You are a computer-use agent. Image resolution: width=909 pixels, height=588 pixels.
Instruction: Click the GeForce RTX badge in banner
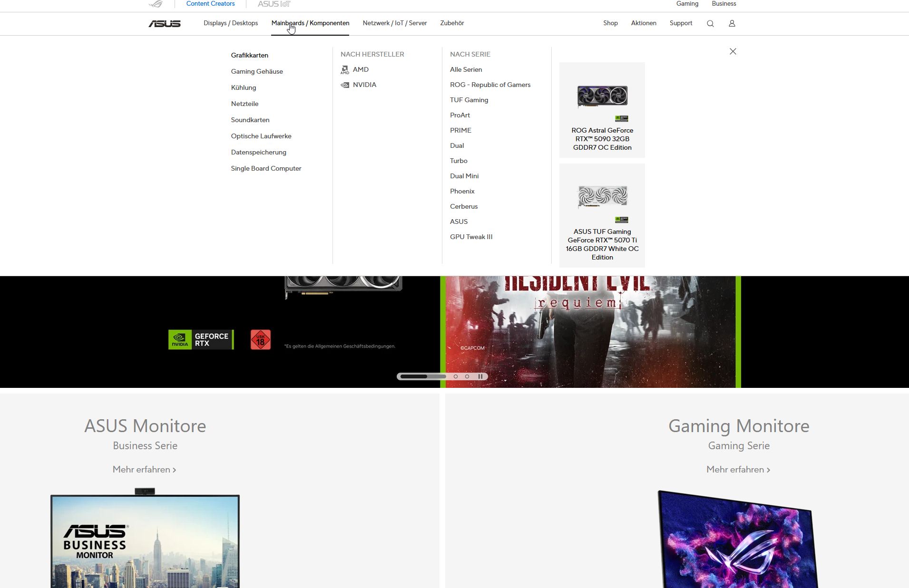tap(201, 339)
